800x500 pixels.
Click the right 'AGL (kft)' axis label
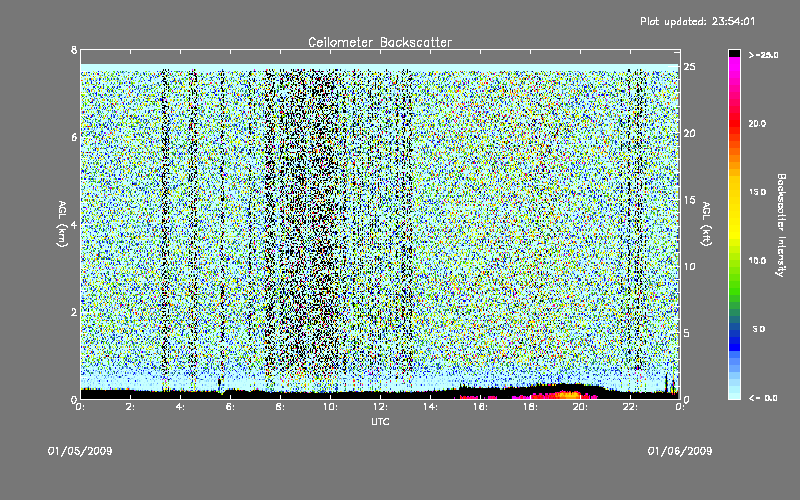tap(706, 224)
